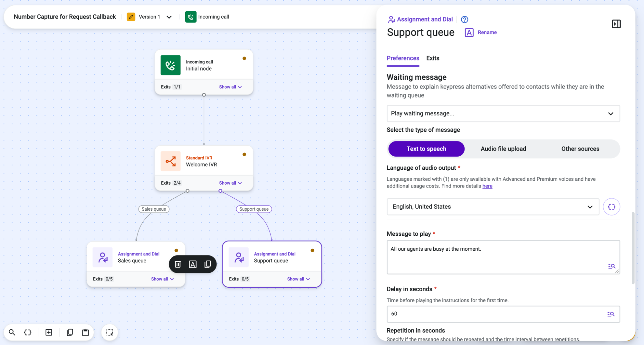The width and height of the screenshot is (644, 345).
Task: Expand Show all exits on Initial node
Action: (230, 87)
